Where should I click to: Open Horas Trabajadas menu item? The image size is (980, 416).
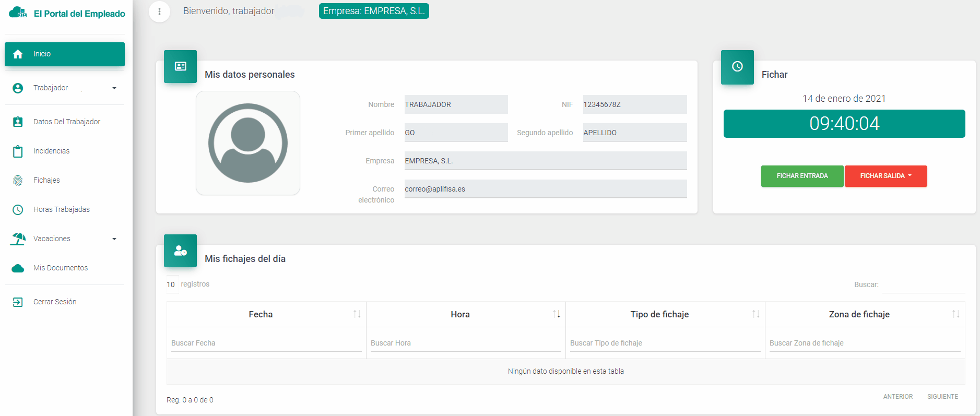62,210
